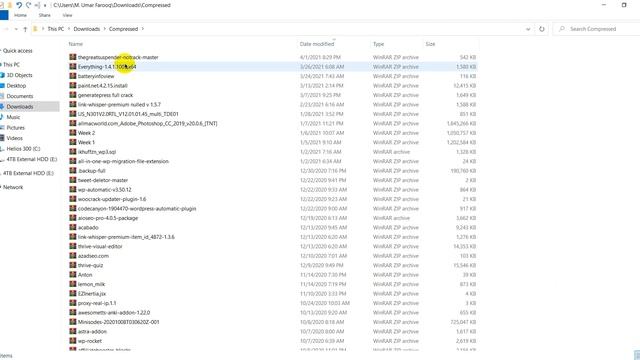640x360 pixels.
Task: Click the archive icon of acabado
Action: 73,227
